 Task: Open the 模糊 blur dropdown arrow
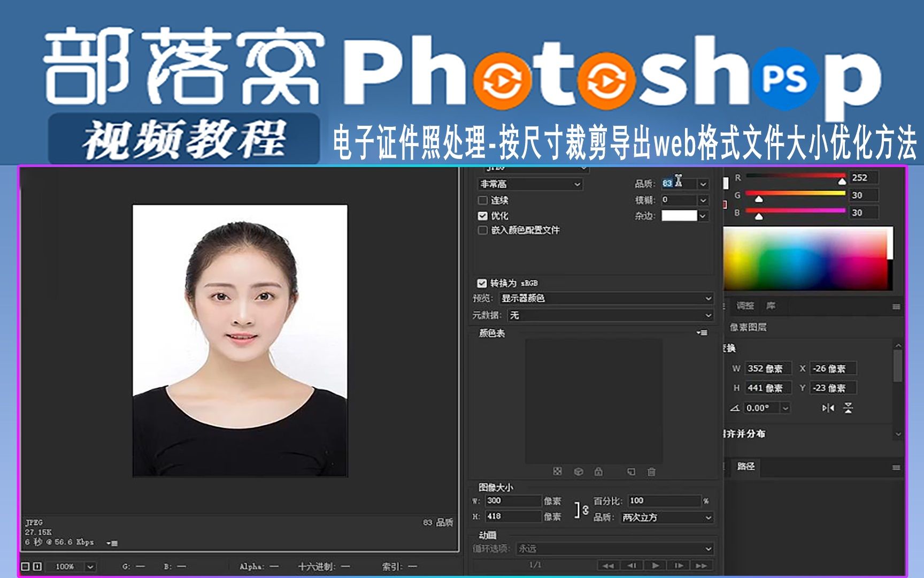(703, 200)
